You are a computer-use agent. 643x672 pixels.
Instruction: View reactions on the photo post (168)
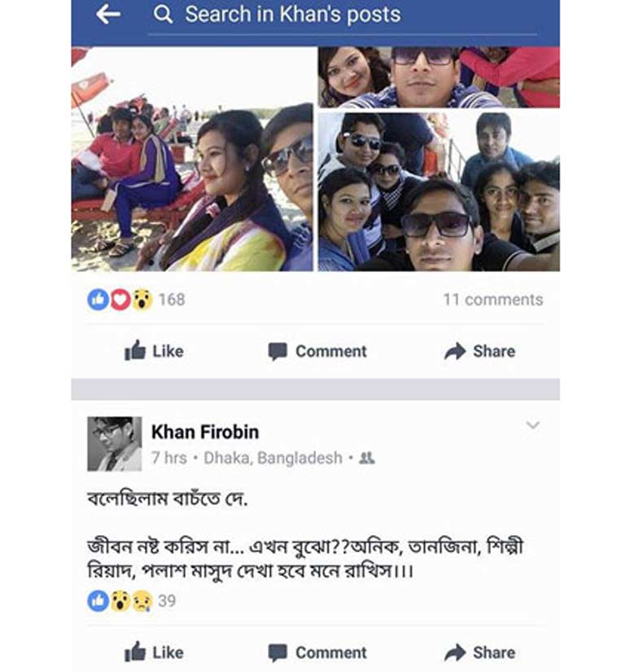coord(136,300)
